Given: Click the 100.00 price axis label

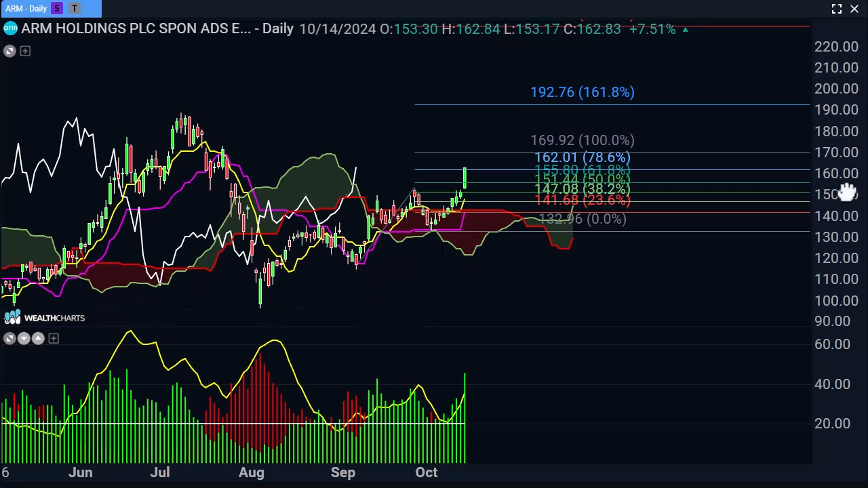Looking at the screenshot, I should (x=837, y=300).
